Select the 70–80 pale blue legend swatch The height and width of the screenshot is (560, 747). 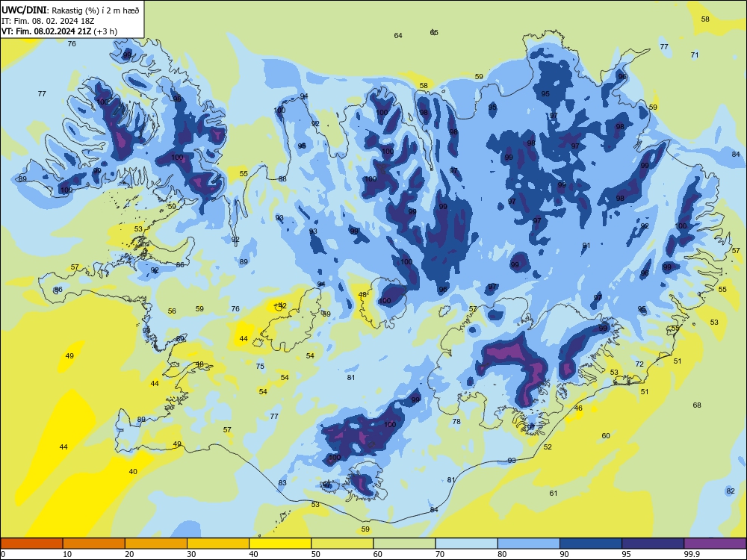(x=466, y=544)
